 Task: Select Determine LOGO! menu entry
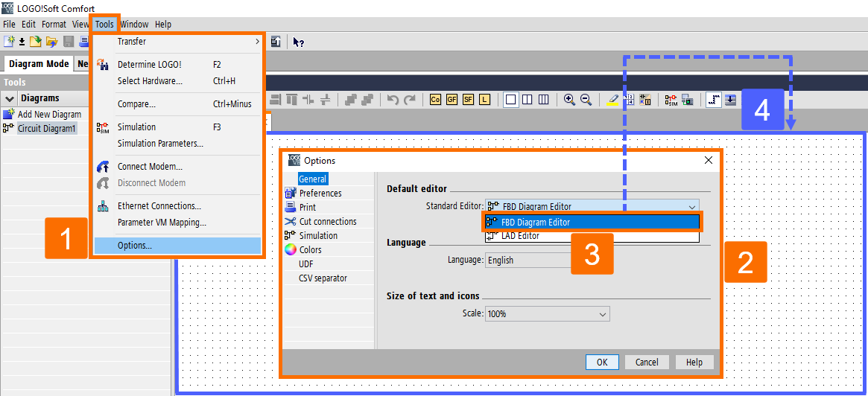pos(177,64)
